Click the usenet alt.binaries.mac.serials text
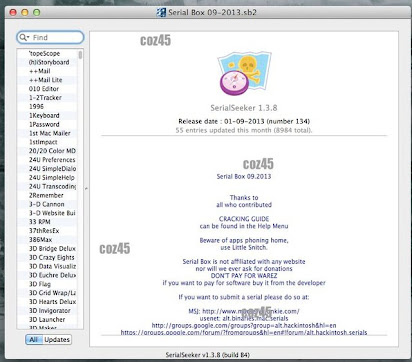Image resolution: width=412 pixels, height=362 pixels. pos(244,318)
